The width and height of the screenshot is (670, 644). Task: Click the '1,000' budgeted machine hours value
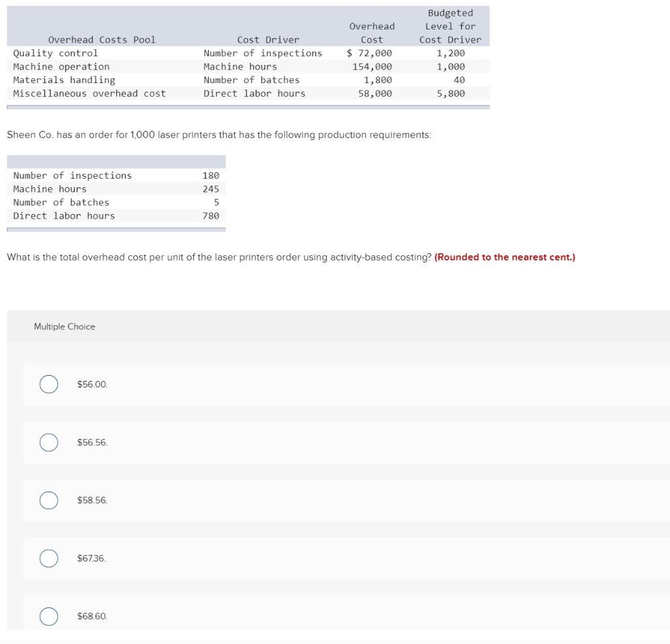tap(451, 67)
